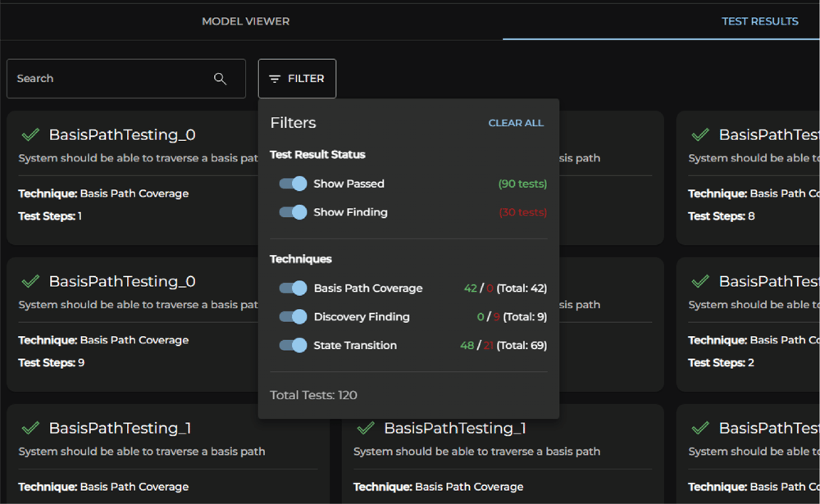Image resolution: width=820 pixels, height=504 pixels.
Task: Turn off the Show Finding toggle
Action: coord(293,212)
